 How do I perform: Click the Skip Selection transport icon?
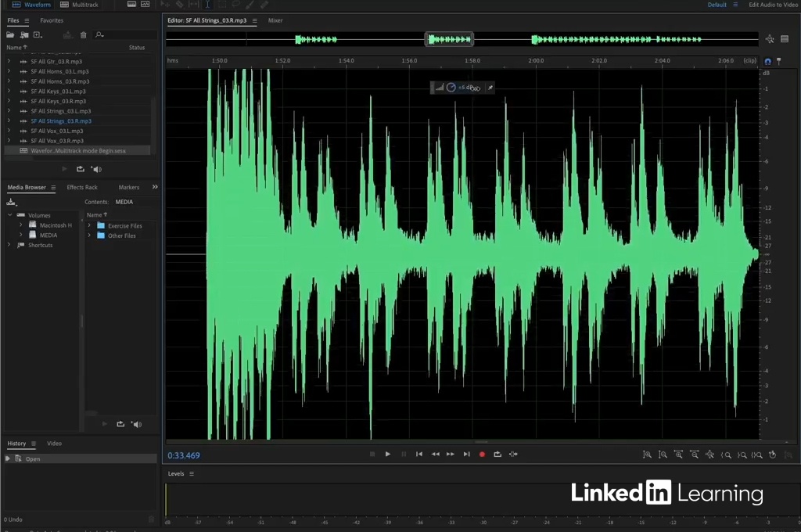[x=513, y=454]
